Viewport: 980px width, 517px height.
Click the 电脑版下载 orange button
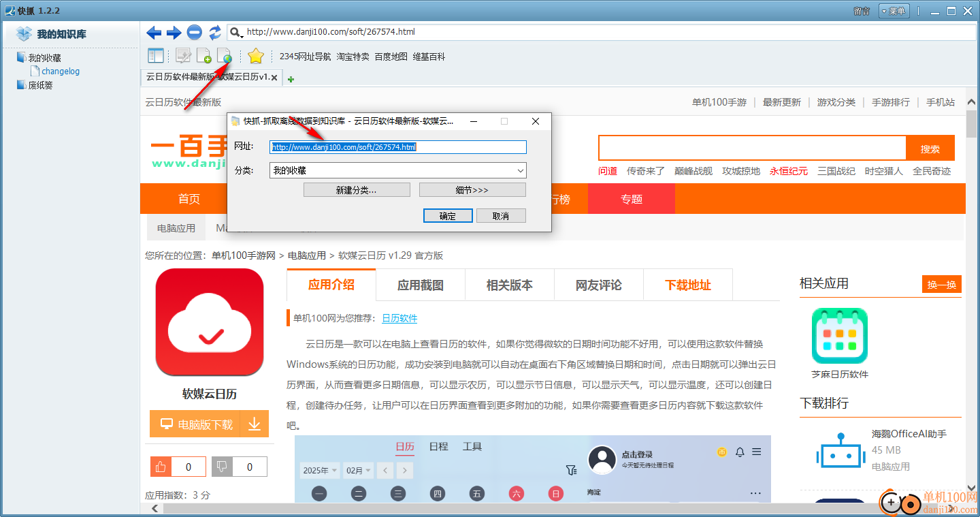195,424
